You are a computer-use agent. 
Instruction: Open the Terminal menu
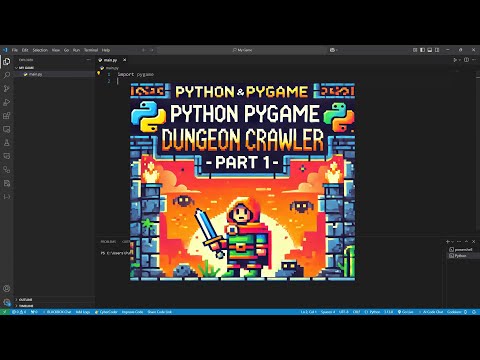pyautogui.click(x=91, y=50)
